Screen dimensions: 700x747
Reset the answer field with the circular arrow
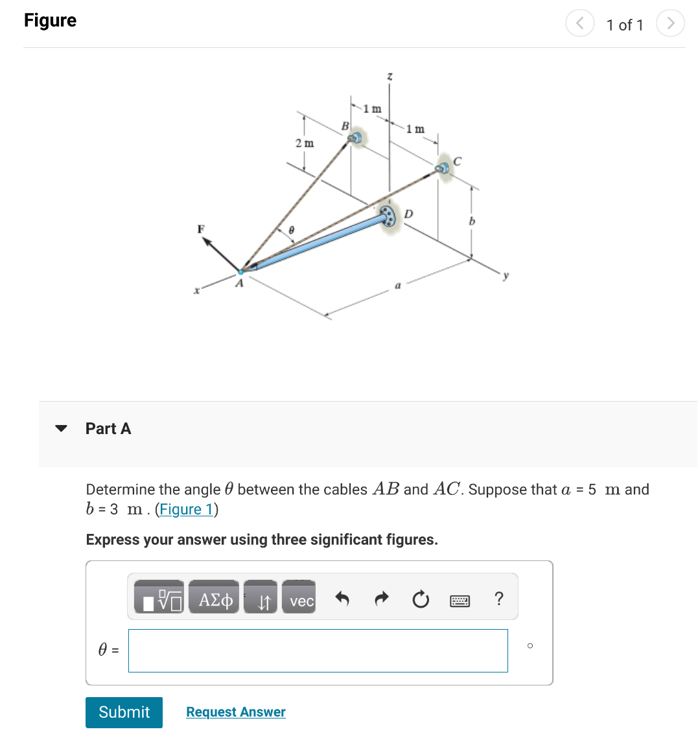click(420, 599)
